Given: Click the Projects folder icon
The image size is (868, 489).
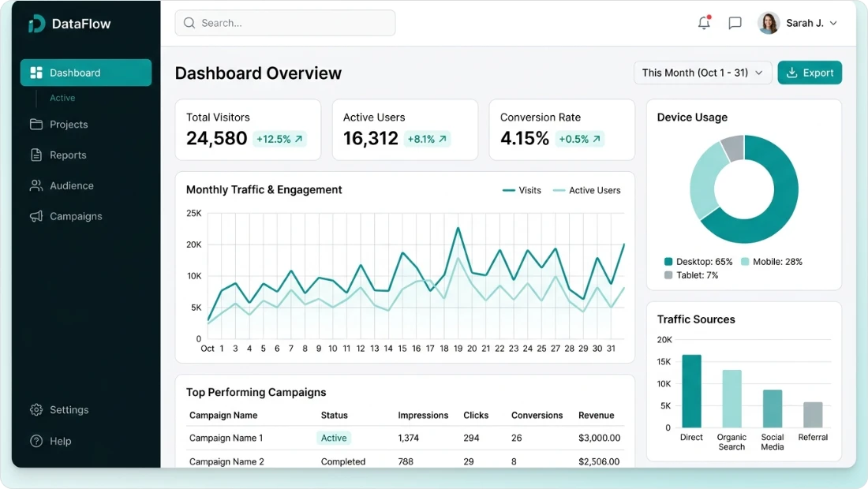Looking at the screenshot, I should pyautogui.click(x=36, y=125).
